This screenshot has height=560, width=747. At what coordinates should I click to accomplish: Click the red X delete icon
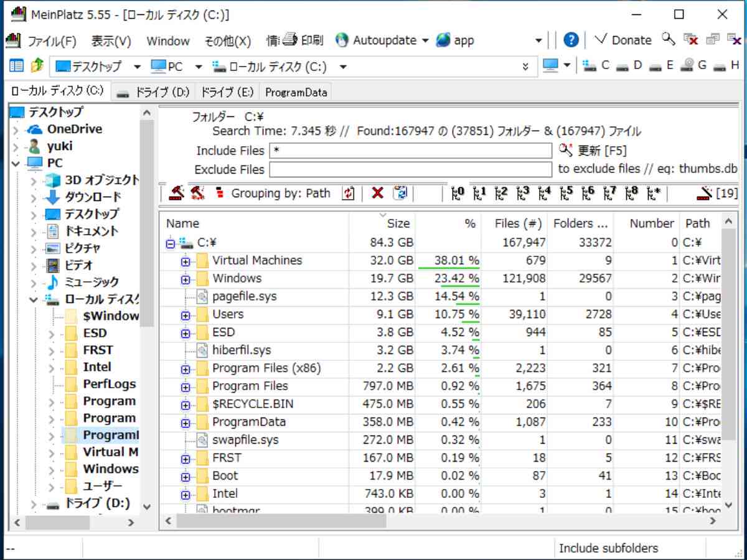pyautogui.click(x=377, y=193)
